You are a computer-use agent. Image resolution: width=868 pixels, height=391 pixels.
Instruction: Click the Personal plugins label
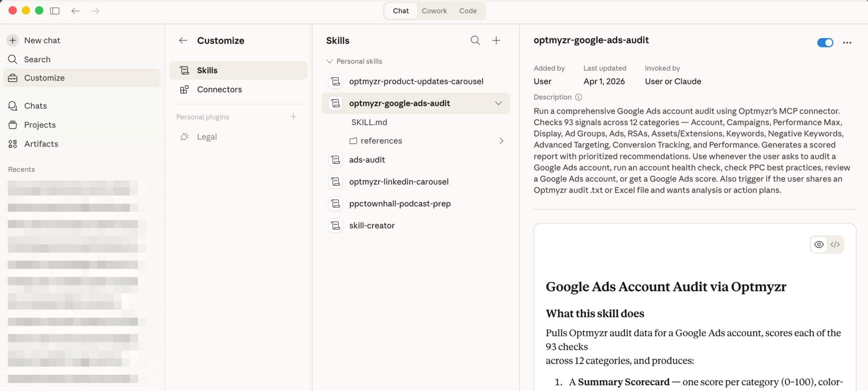(203, 117)
